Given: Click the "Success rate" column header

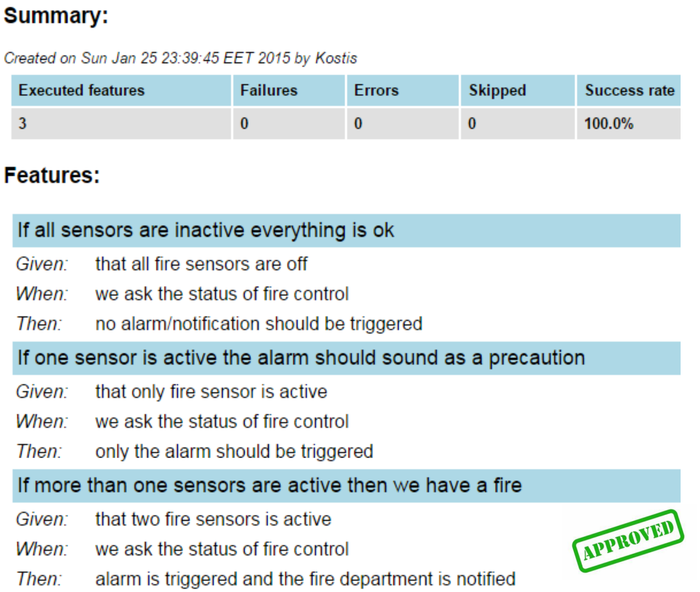Looking at the screenshot, I should pos(630,90).
